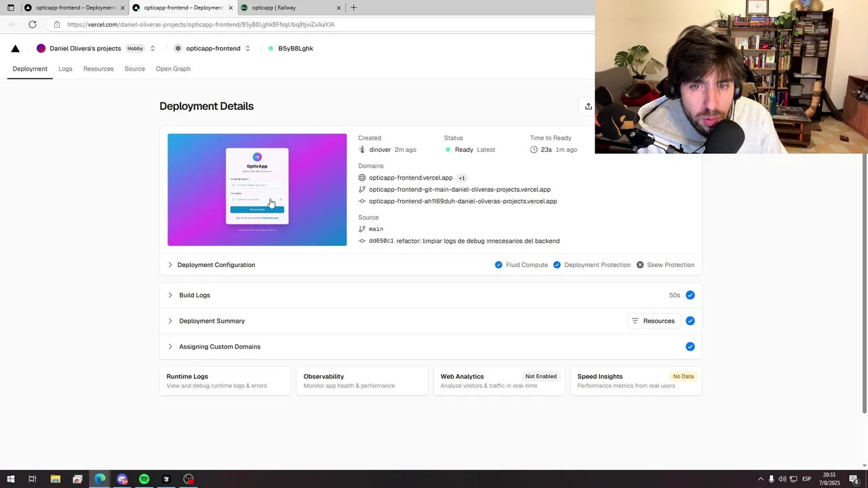Open Task View from the taskbar
This screenshot has height=488, width=868.
point(33,479)
